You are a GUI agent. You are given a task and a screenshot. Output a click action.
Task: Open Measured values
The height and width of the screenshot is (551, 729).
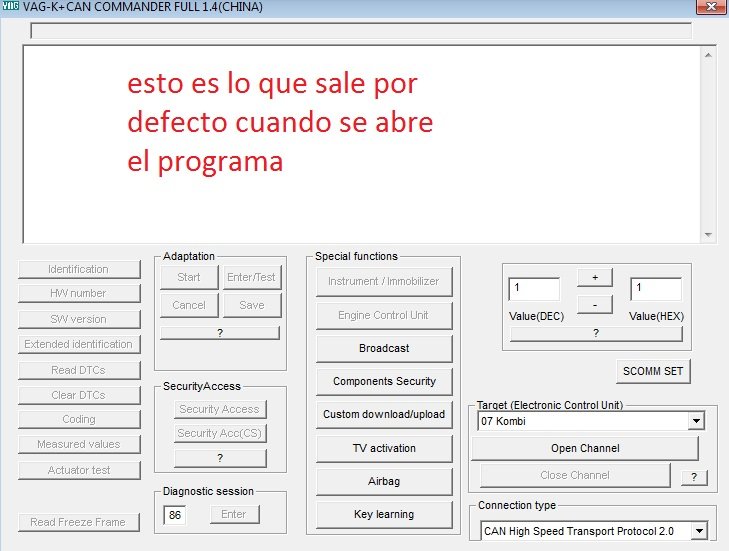79,445
